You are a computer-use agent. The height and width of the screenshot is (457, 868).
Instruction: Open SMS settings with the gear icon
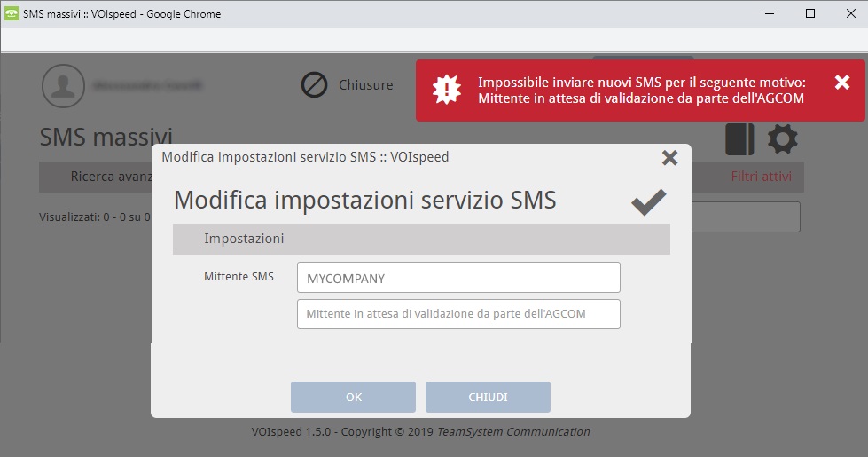[x=783, y=138]
